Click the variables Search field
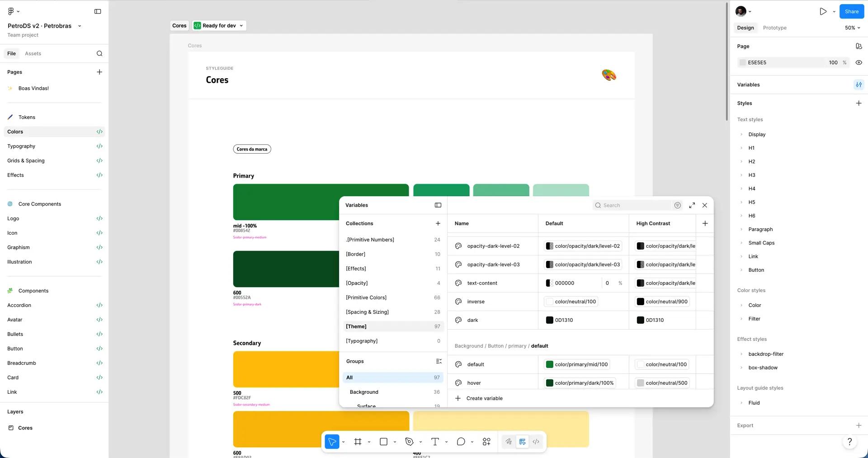868x458 pixels. pyautogui.click(x=633, y=205)
